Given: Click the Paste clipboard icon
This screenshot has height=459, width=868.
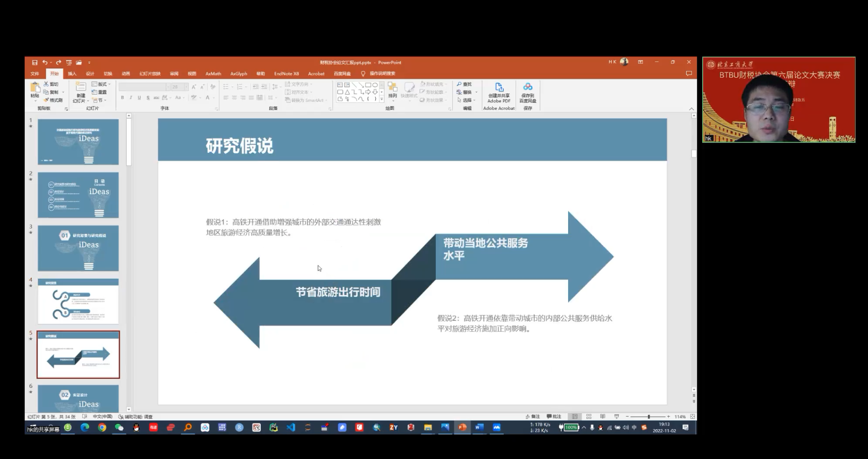Looking at the screenshot, I should (x=35, y=88).
